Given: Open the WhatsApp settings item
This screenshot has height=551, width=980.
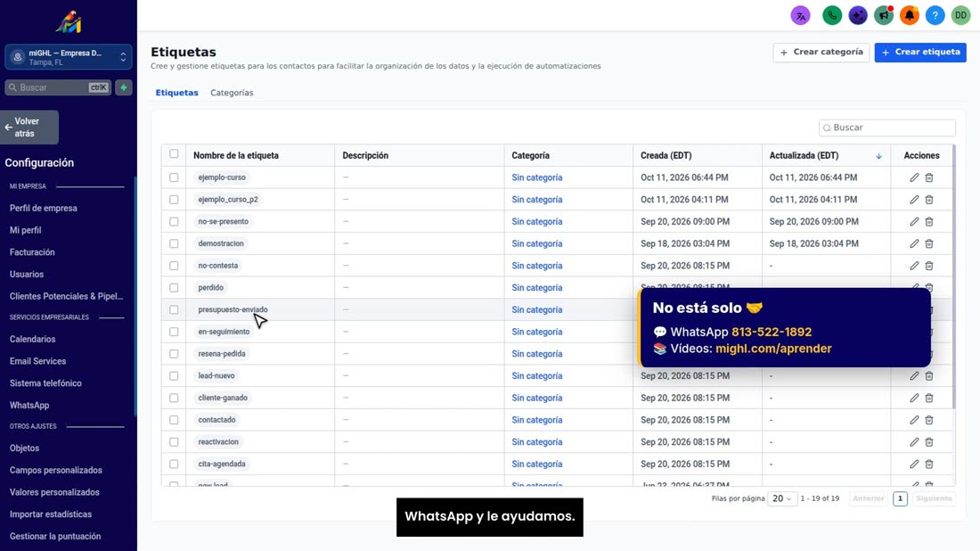Looking at the screenshot, I should click(x=29, y=406).
